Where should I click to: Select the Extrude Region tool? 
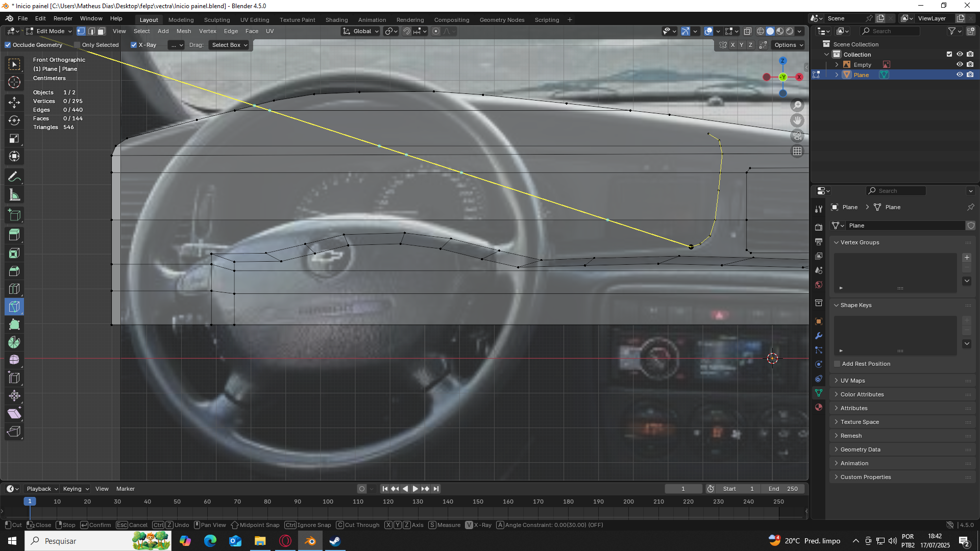pos(14,235)
